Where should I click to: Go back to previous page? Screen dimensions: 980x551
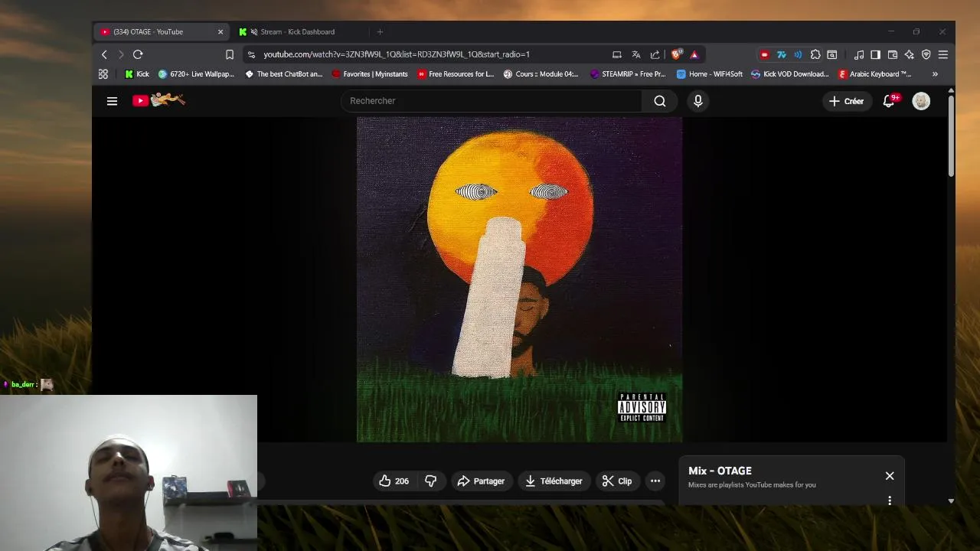(x=105, y=54)
